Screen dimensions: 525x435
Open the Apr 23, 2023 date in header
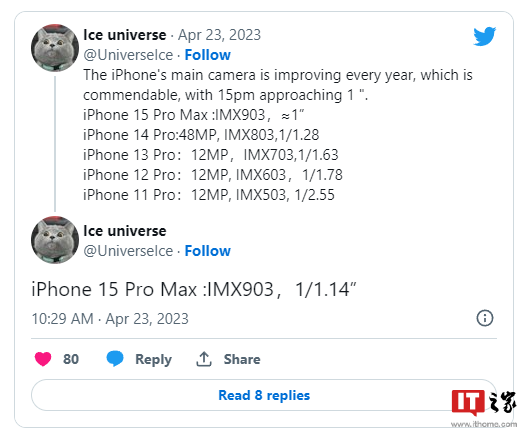pyautogui.click(x=219, y=35)
